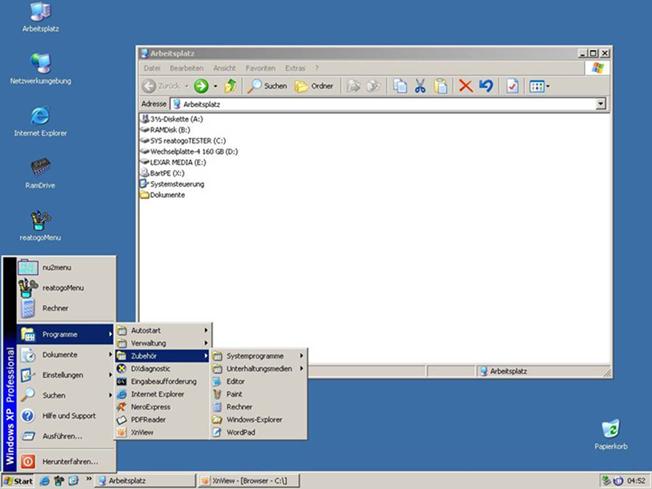Open PDFReader from Programme menu

tap(163, 420)
